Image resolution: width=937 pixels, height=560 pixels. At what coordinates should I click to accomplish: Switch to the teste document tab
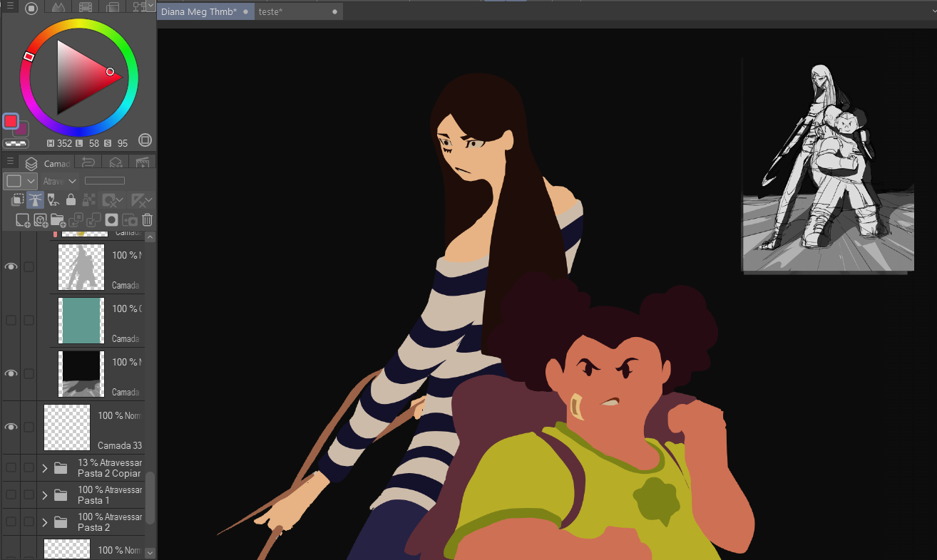pyautogui.click(x=271, y=12)
